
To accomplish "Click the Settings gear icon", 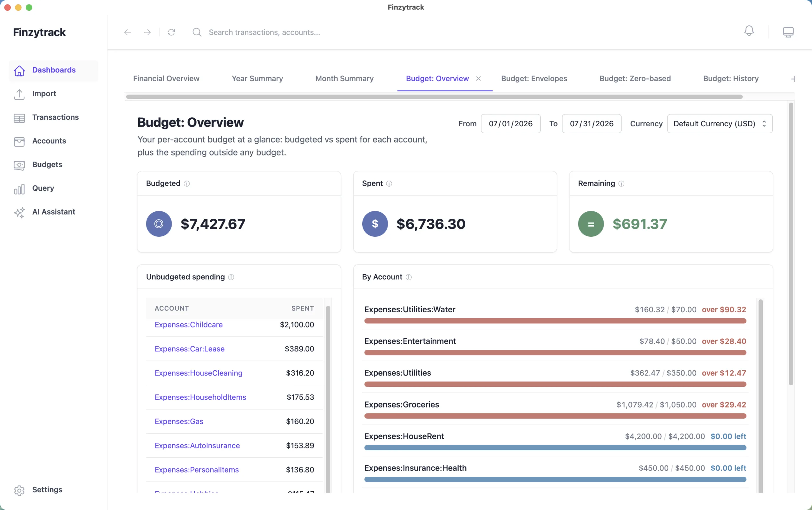I will coord(19,490).
